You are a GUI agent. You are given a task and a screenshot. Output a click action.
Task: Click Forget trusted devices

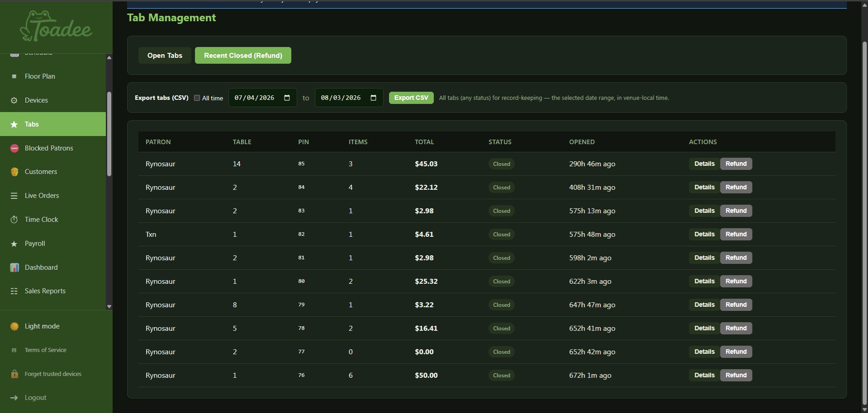tap(56, 374)
